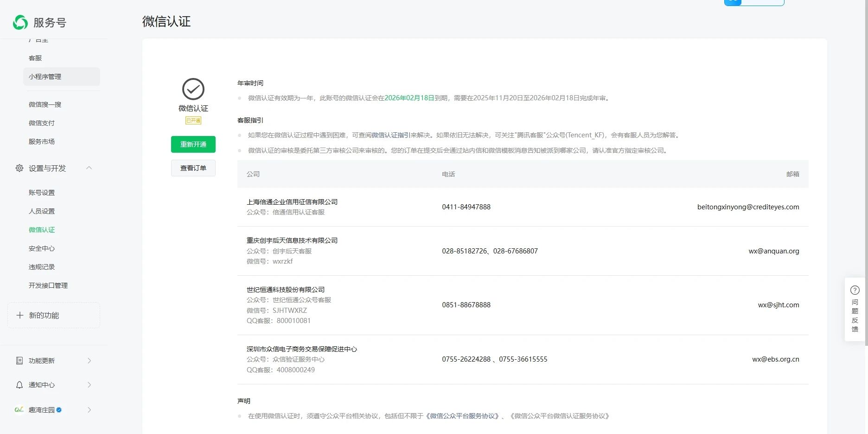868x434 pixels.
Task: Click the 公司 column header
Action: click(x=253, y=174)
